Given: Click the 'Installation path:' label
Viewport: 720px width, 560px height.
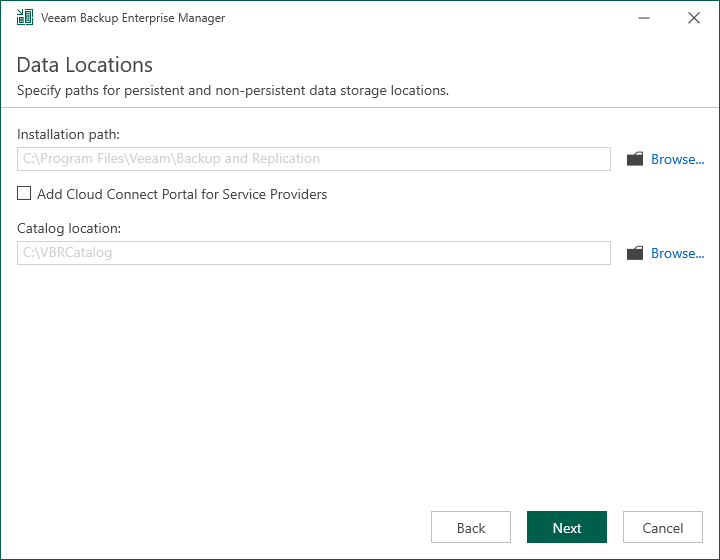Looking at the screenshot, I should pyautogui.click(x=68, y=134).
